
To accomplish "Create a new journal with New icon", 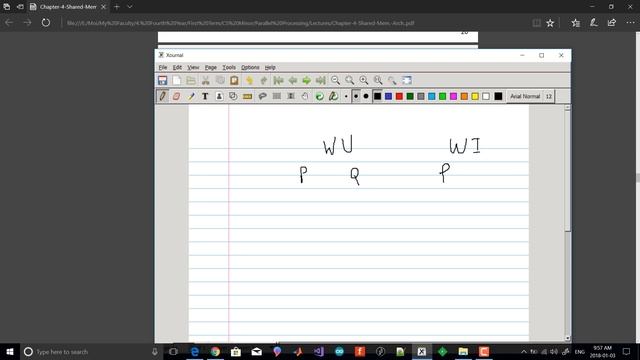I will coord(177,80).
